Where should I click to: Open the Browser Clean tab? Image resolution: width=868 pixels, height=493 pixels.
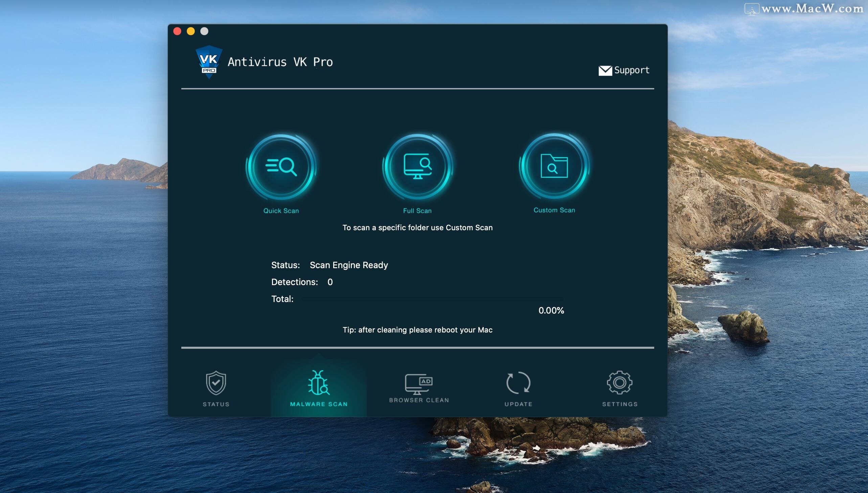pyautogui.click(x=419, y=388)
